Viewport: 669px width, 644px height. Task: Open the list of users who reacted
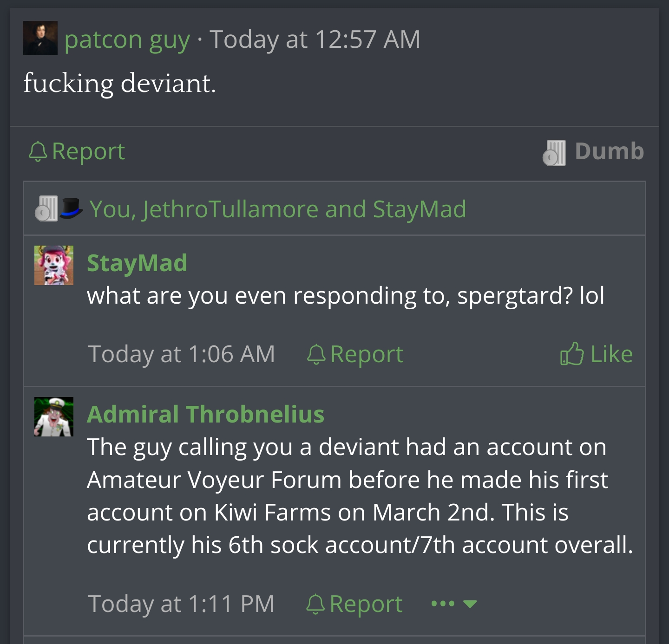tap(277, 209)
